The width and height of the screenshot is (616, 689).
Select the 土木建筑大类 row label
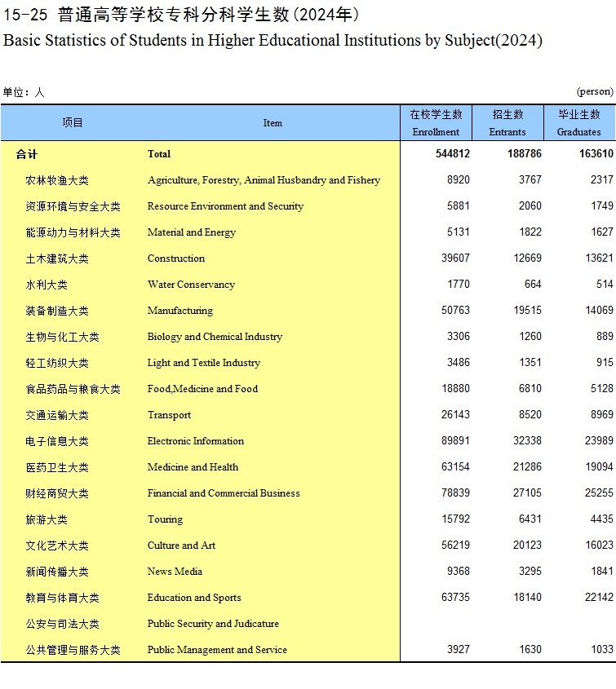click(x=57, y=258)
